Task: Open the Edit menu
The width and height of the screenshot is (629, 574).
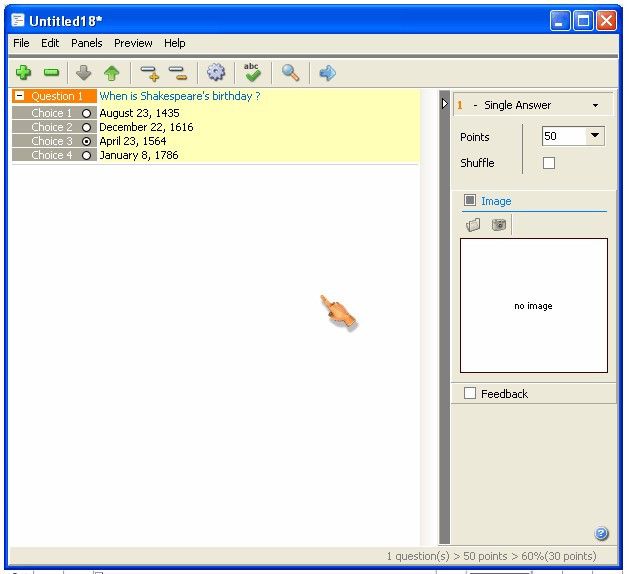Action: 50,43
